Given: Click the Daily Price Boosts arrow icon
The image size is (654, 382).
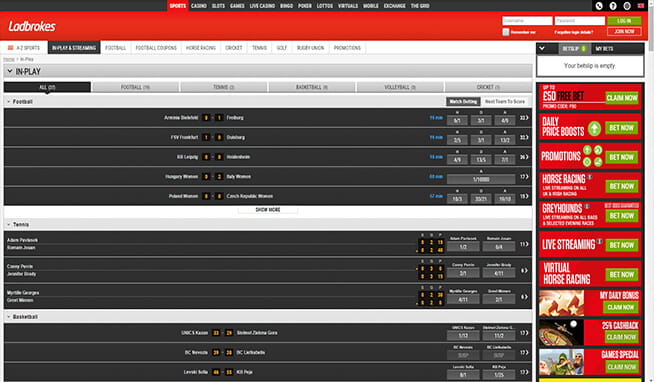Looking at the screenshot, I should (x=594, y=128).
